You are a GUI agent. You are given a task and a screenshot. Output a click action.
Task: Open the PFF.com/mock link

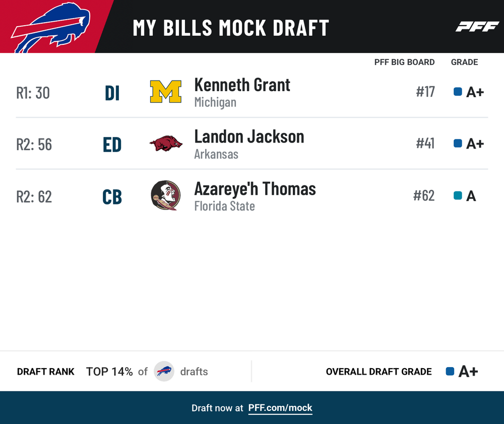(280, 408)
